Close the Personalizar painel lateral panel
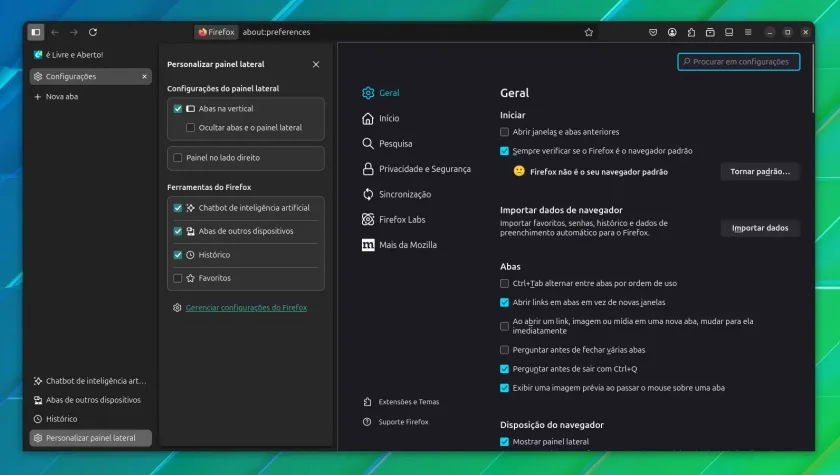This screenshot has width=840, height=475. (x=316, y=64)
